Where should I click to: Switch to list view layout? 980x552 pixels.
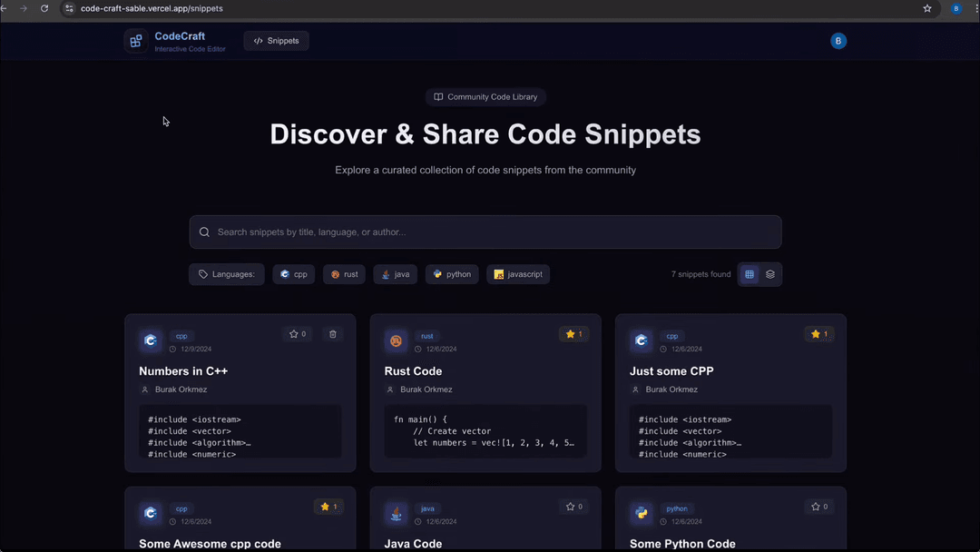coord(770,274)
